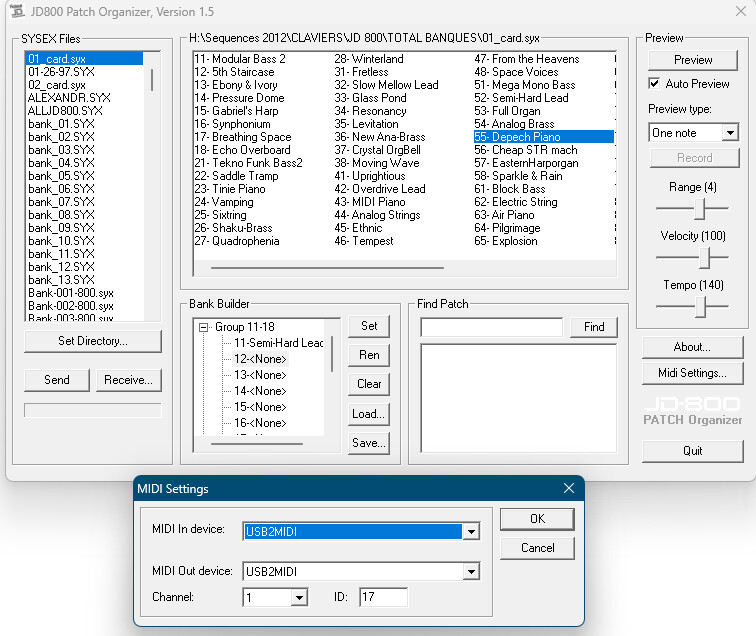The height and width of the screenshot is (636, 756).
Task: Click the Send button
Action: coord(57,380)
